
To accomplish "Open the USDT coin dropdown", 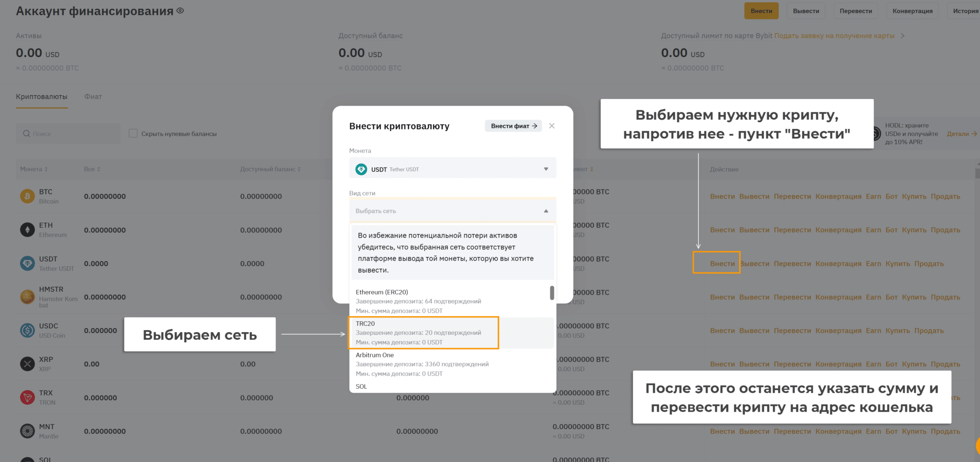I will 452,169.
